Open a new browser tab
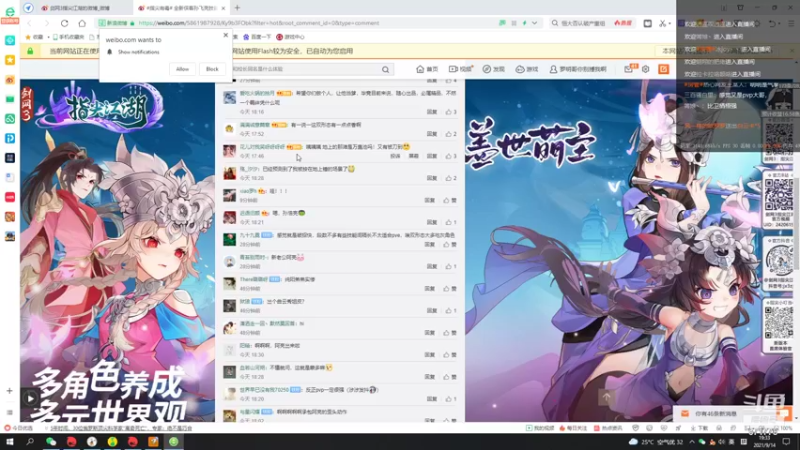Image resolution: width=800 pixels, height=450 pixels. [237, 8]
